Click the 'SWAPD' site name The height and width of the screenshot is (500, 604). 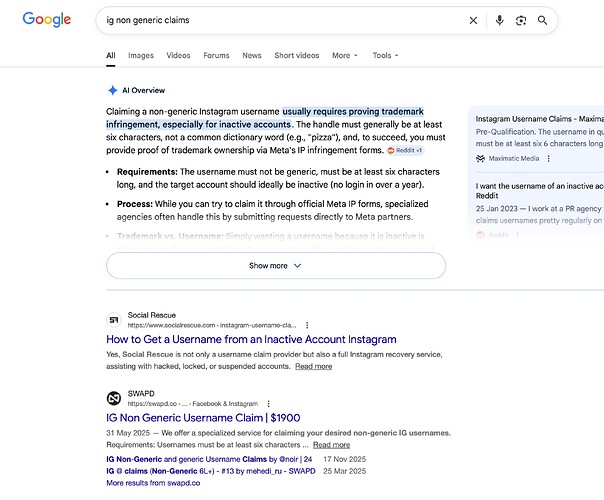[141, 394]
